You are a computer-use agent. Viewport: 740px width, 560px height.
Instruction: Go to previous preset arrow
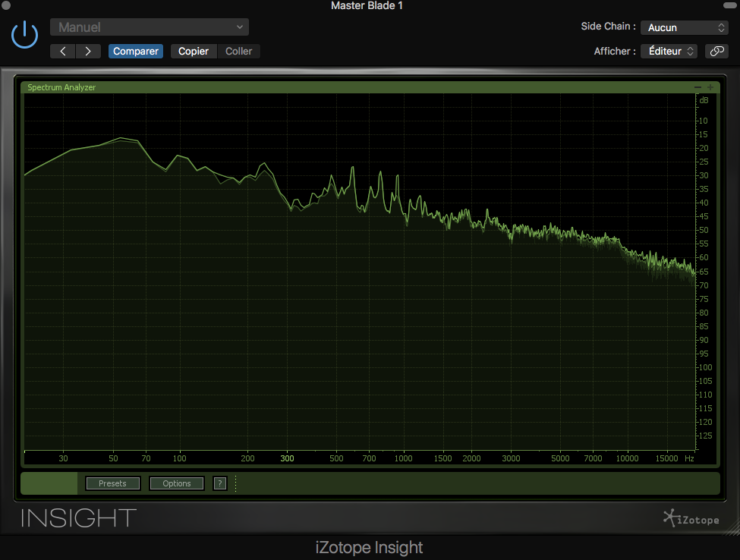63,51
